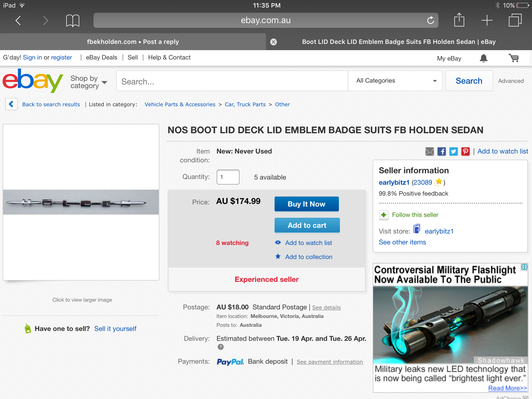The image size is (532, 399).
Task: Share listing on Pinterest icon
Action: pyautogui.click(x=465, y=151)
